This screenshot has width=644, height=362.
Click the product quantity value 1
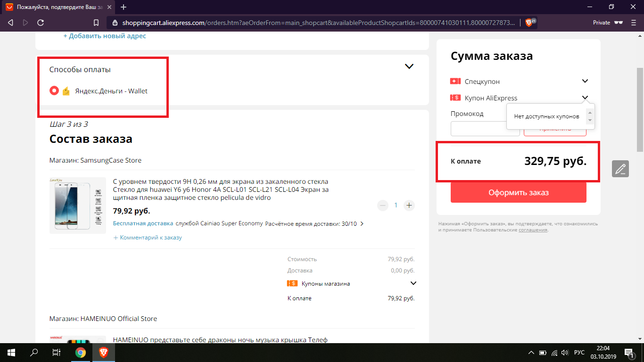click(396, 205)
